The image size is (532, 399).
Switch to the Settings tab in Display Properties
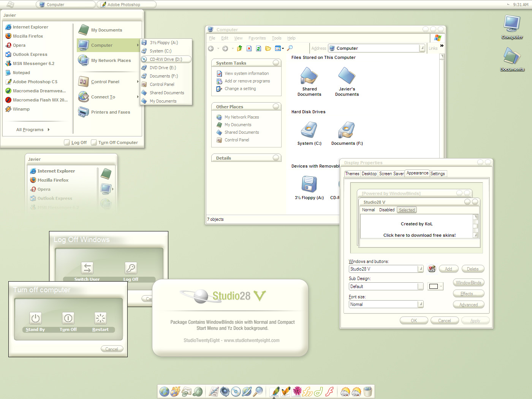(438, 174)
